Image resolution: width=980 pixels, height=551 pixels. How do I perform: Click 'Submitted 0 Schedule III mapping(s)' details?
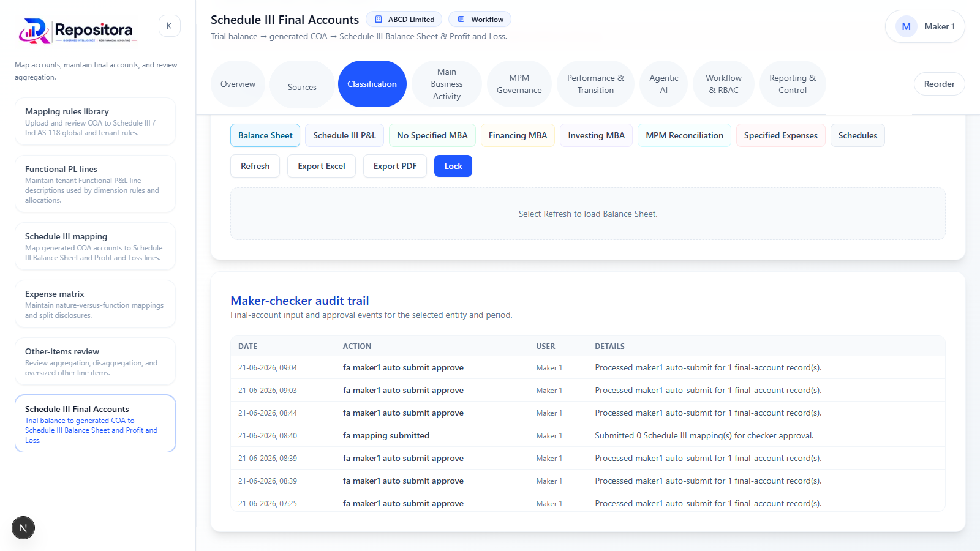[x=704, y=436]
